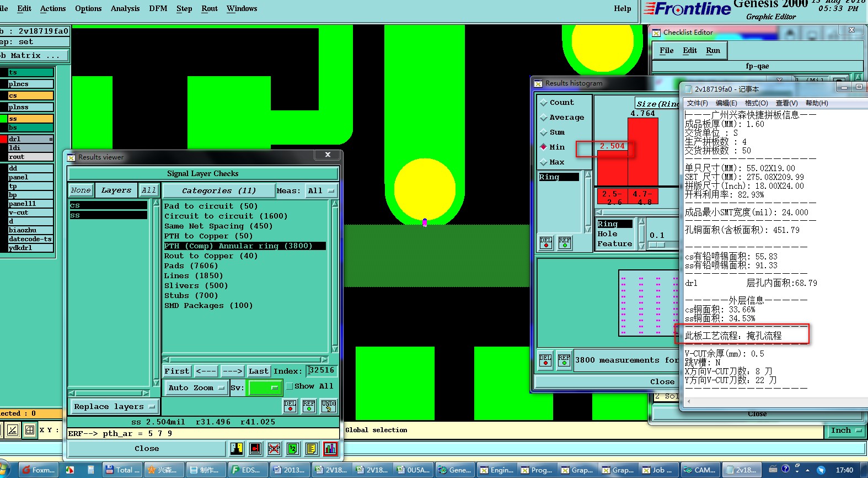The image size is (868, 478).
Task: Open the 2013 Word document taskbar item
Action: tap(289, 470)
